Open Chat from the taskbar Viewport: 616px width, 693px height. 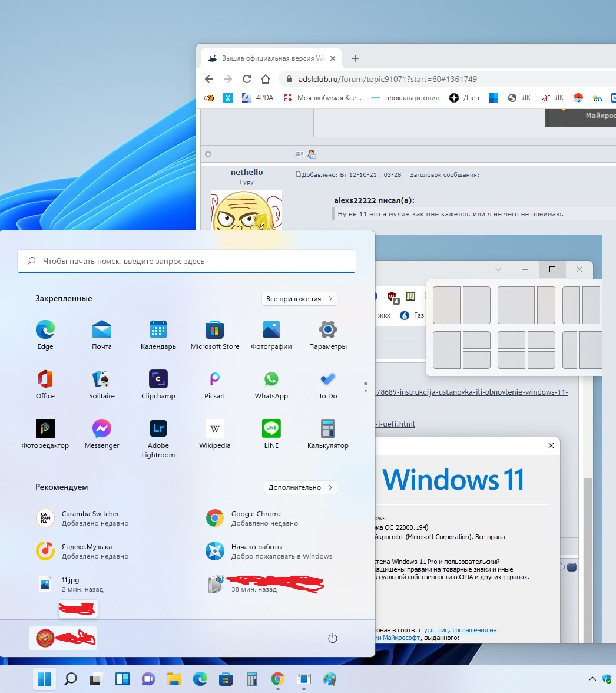(x=148, y=679)
